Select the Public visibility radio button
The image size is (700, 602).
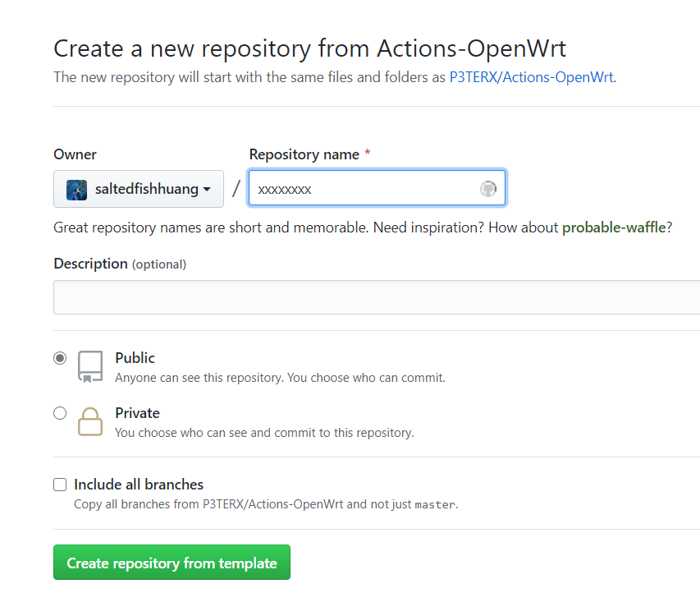click(60, 358)
